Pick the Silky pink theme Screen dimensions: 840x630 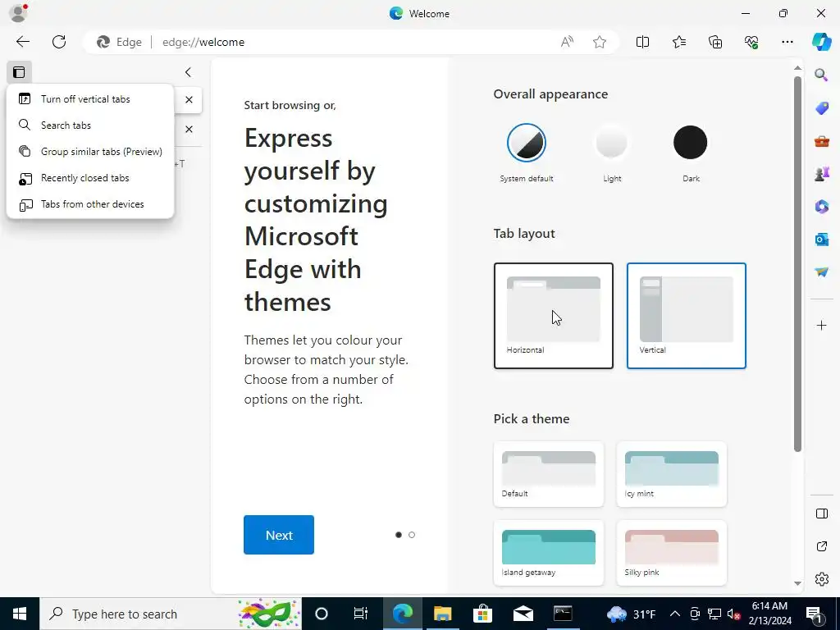pos(672,553)
